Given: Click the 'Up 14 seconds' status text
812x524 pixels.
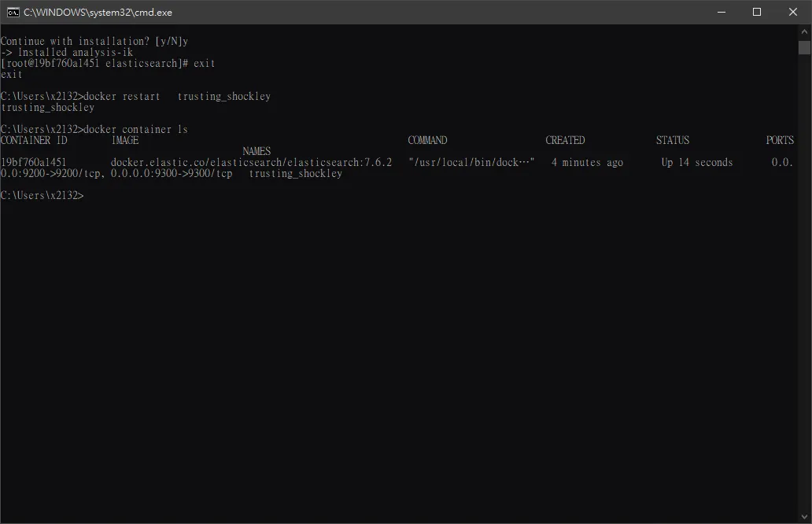Looking at the screenshot, I should coord(697,162).
